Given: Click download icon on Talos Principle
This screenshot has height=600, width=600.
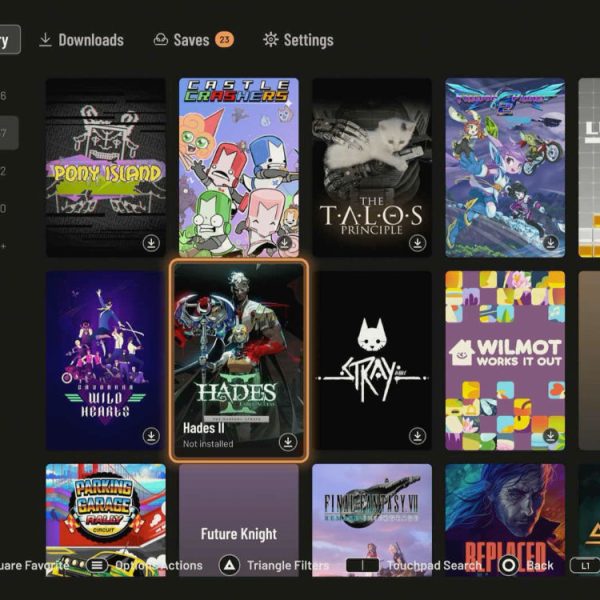Looking at the screenshot, I should coord(417,243).
